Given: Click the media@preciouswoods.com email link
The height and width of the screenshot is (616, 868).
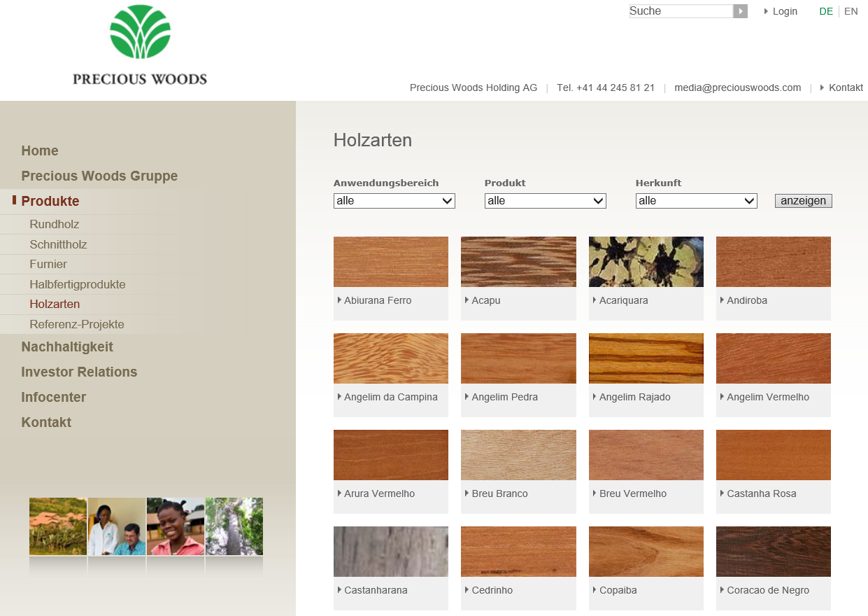Looking at the screenshot, I should tap(738, 87).
